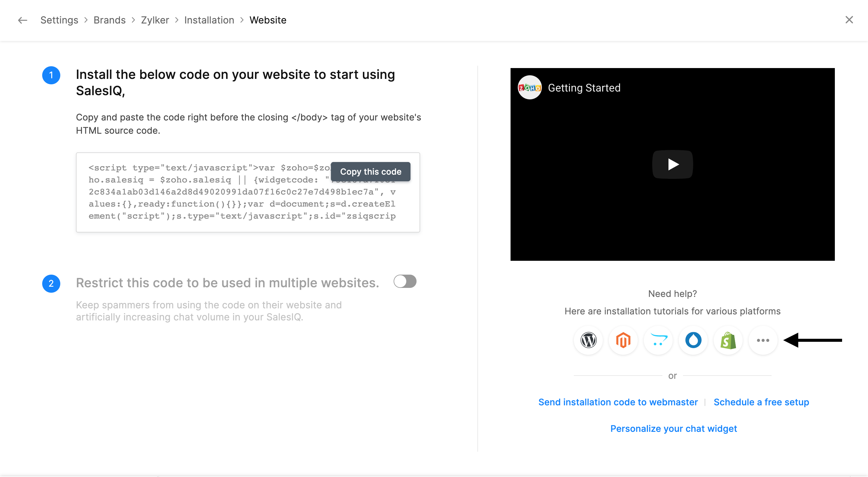Go to Settings in breadcrumb
Image resolution: width=868 pixels, height=477 pixels.
(59, 20)
